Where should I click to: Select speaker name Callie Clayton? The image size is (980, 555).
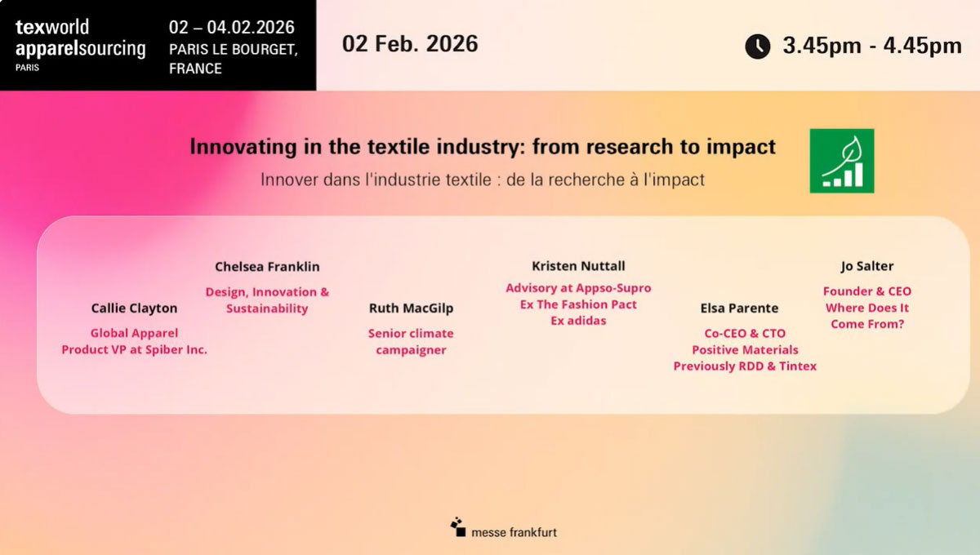pyautogui.click(x=134, y=309)
